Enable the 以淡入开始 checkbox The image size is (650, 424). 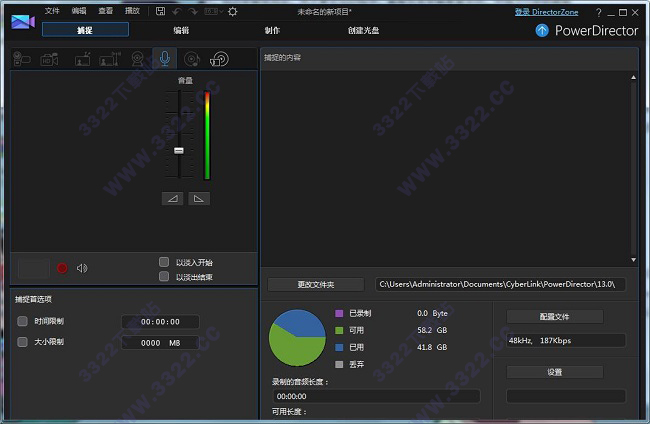164,262
